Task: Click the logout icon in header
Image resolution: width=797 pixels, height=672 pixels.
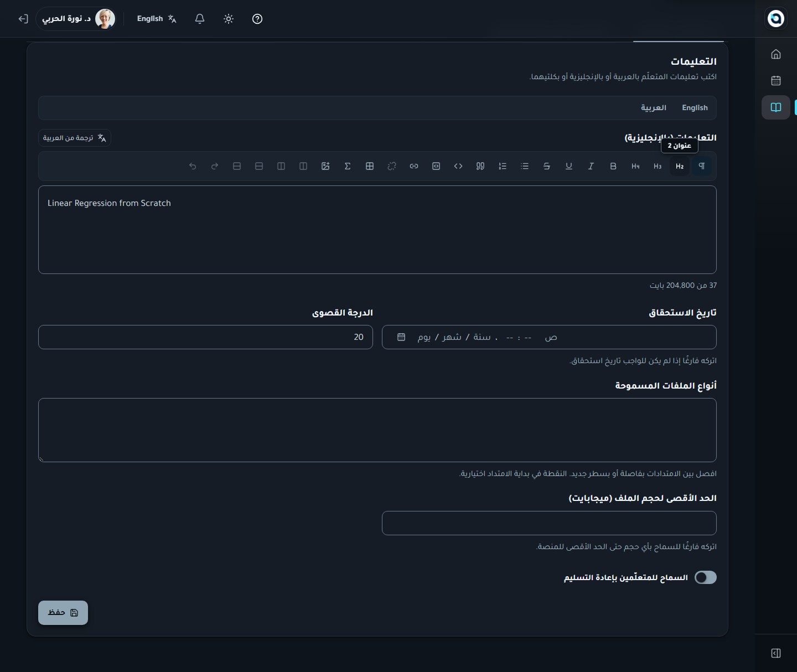Action: 23,19
